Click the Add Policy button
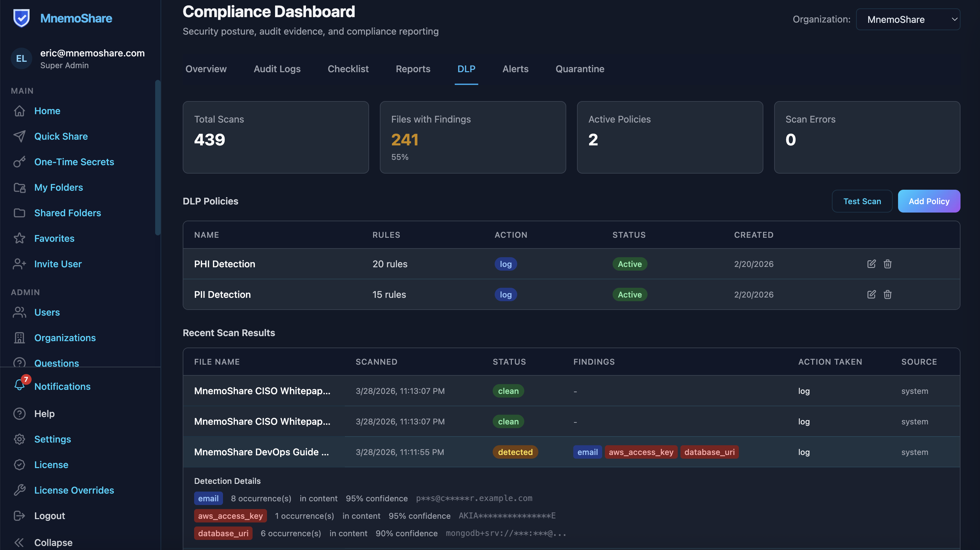 click(929, 201)
